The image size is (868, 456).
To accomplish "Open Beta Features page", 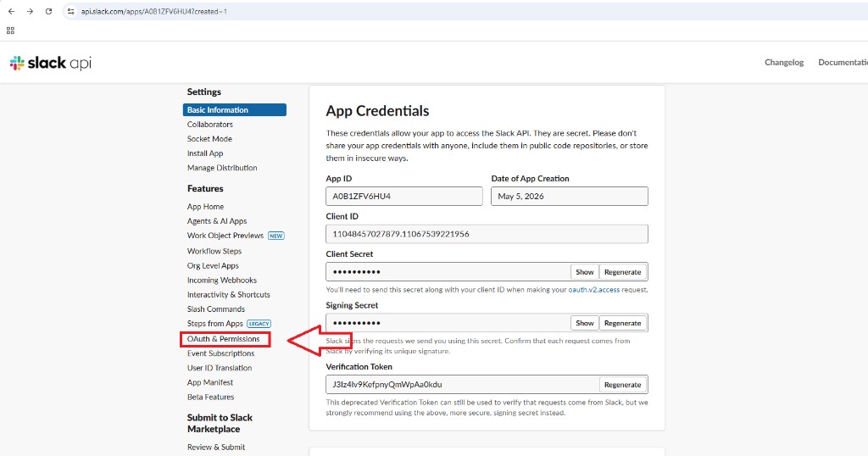I will (x=210, y=397).
